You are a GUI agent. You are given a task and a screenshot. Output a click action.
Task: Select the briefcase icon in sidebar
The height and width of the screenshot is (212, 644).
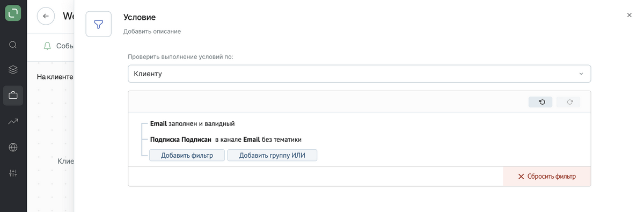[13, 96]
